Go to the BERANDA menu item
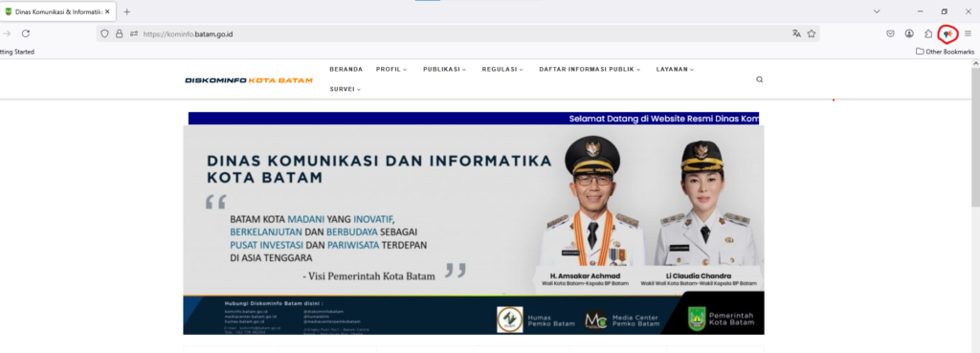 pos(346,69)
